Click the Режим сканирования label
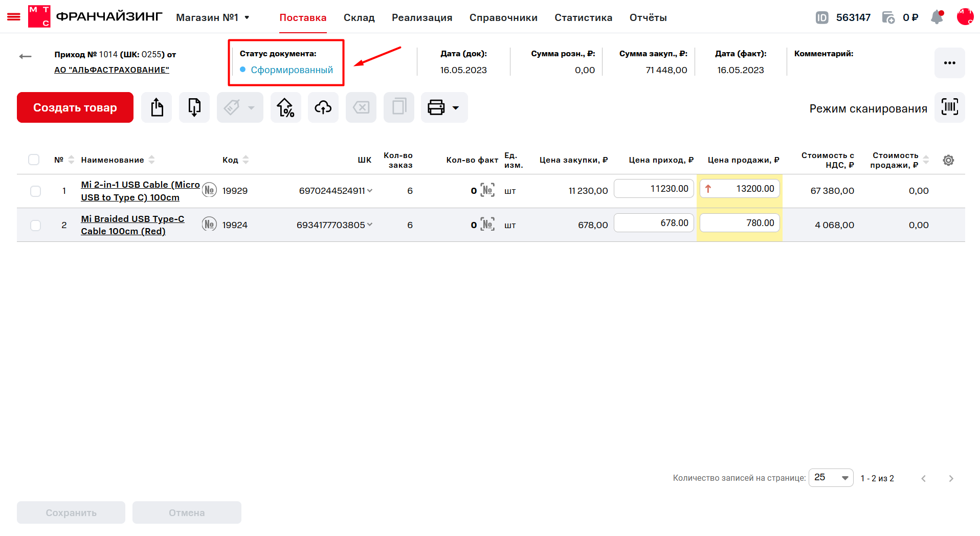Viewport: 980px width, 536px height. 868,108
